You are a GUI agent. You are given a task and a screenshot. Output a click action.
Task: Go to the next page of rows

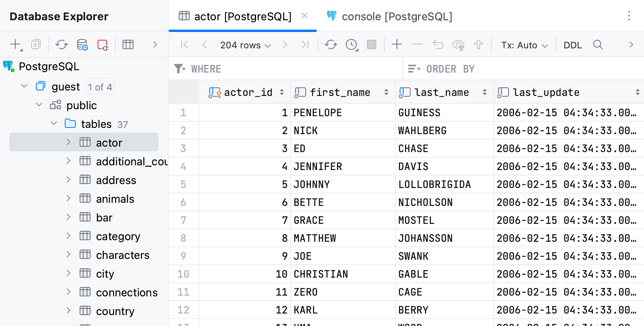coord(285,44)
